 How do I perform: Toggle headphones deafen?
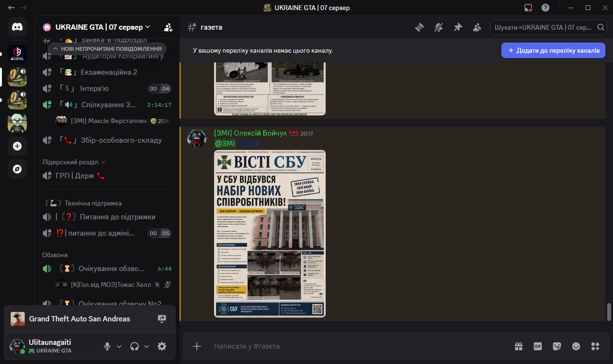click(x=135, y=346)
